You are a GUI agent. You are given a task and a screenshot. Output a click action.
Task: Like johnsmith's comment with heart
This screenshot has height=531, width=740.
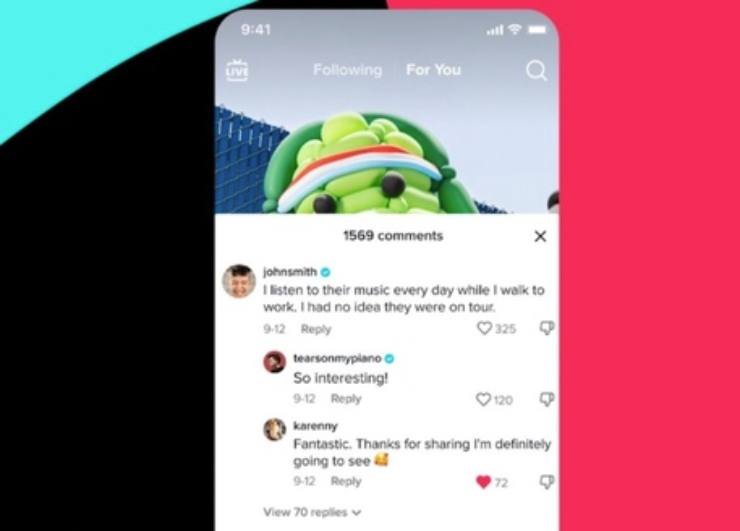coord(484,328)
